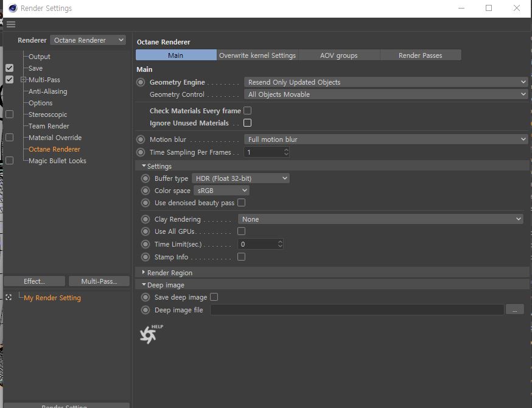Switch to the Main tab
This screenshot has height=408, width=532.
[176, 55]
